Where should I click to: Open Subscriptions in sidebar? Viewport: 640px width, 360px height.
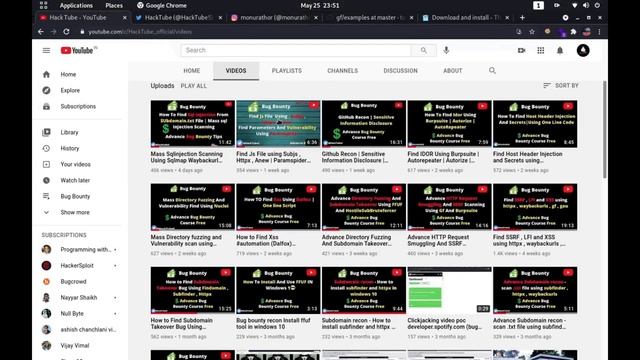coord(78,106)
